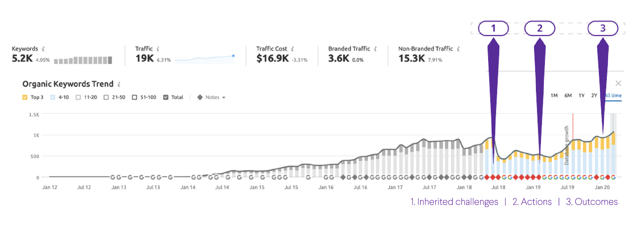Enable the 21-50 positions checkbox

coord(106,97)
